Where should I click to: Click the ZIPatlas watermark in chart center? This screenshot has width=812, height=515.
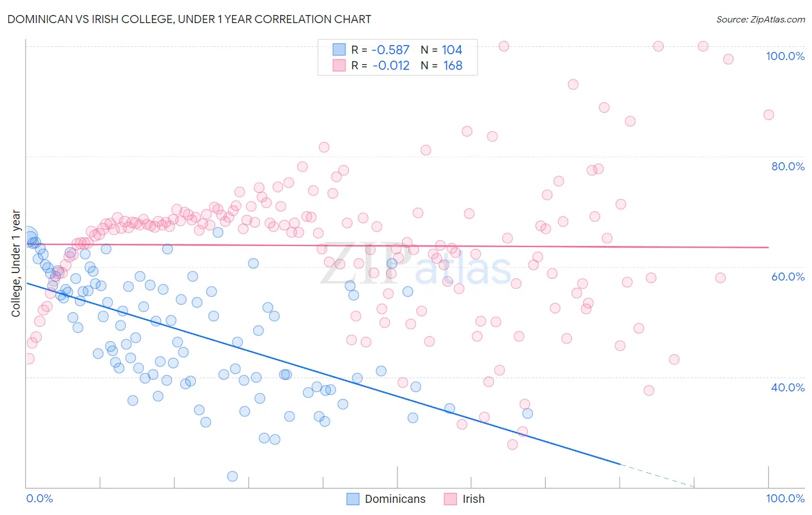[416, 264]
